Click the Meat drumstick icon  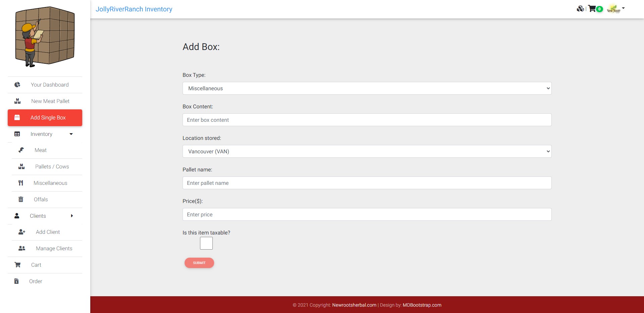point(21,150)
